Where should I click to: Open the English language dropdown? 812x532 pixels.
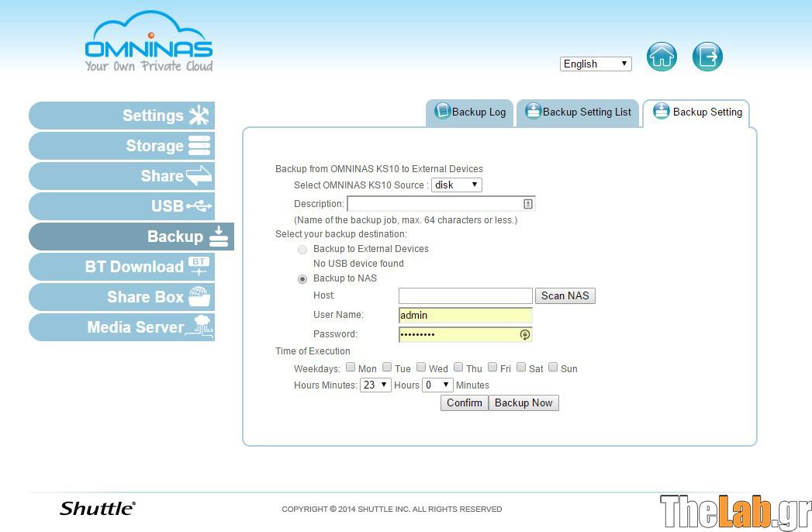coord(596,64)
